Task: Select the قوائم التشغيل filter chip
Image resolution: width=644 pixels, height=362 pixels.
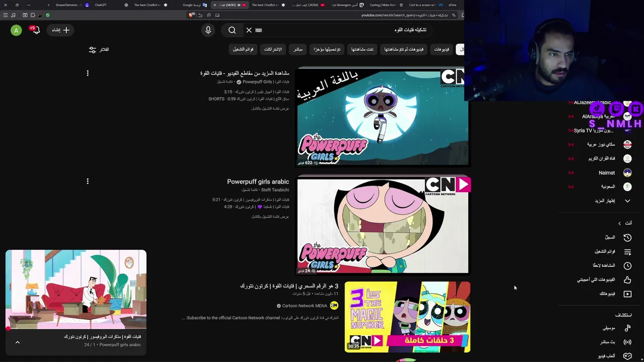Action: coord(243,49)
